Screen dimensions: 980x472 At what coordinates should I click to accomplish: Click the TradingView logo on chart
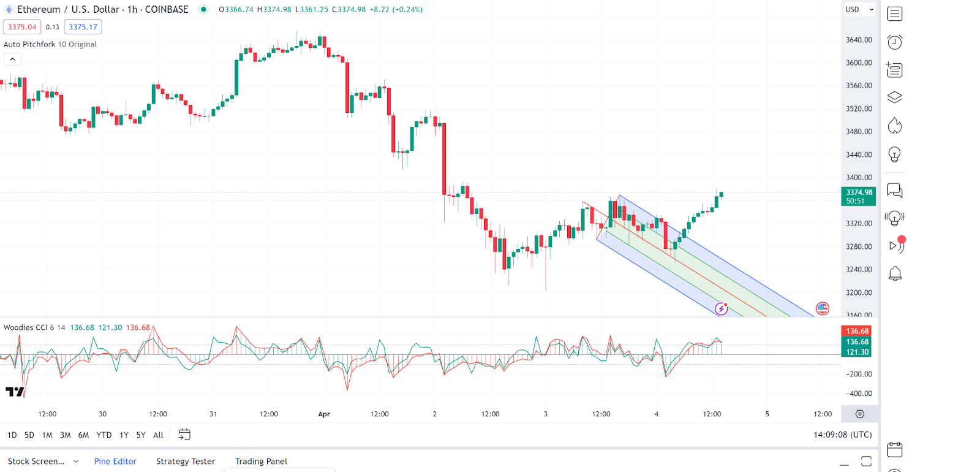click(15, 392)
